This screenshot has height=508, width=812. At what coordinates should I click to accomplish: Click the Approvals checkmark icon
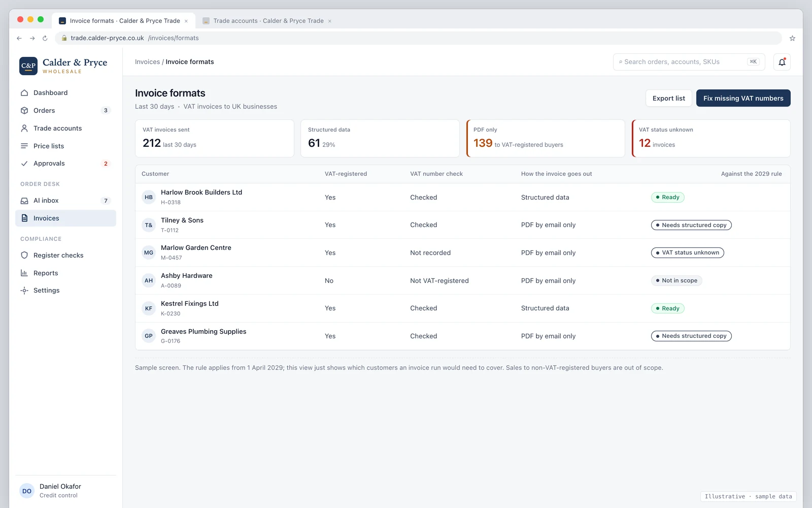click(x=24, y=164)
